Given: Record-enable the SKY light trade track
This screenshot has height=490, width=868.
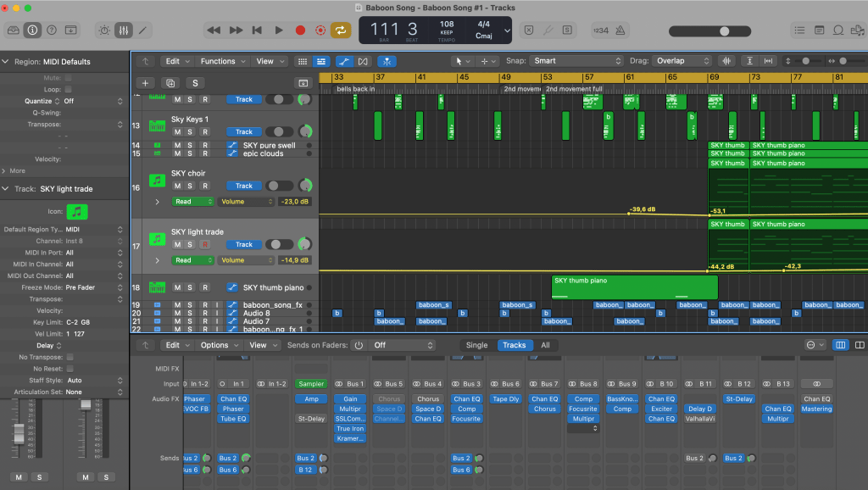Looking at the screenshot, I should coord(204,244).
